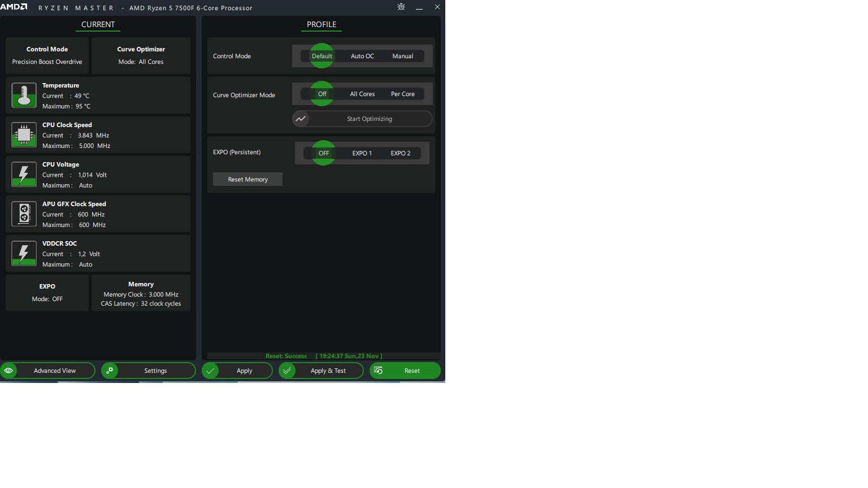This screenshot has height=488, width=868.
Task: Click the CPU Voltage maximum Auto value
Action: click(x=86, y=185)
